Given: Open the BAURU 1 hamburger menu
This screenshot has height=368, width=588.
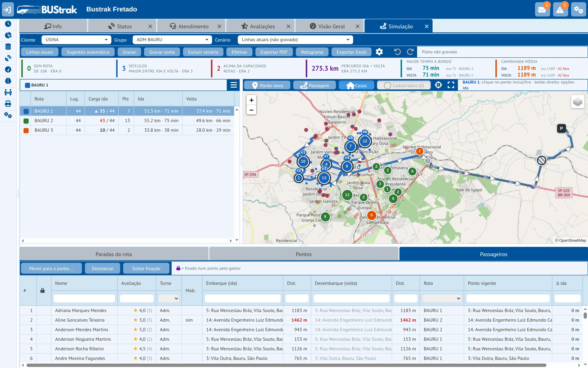Looking at the screenshot, I should pyautogui.click(x=234, y=85).
